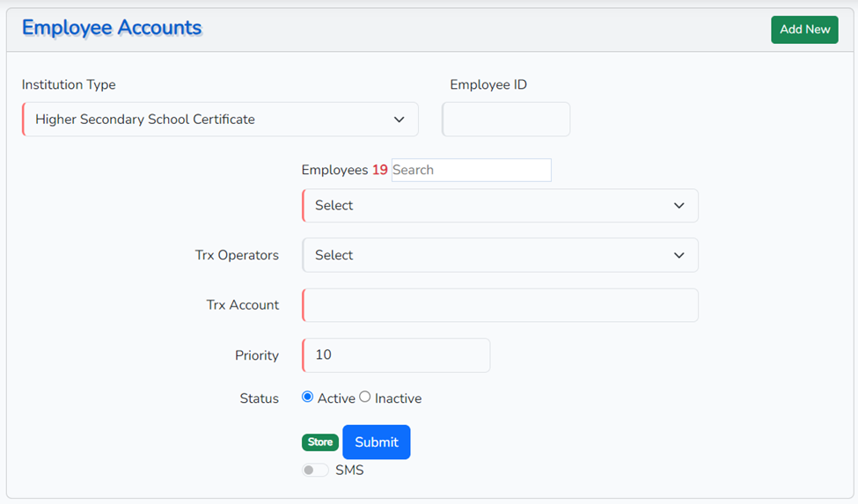The image size is (858, 504).
Task: Open the Trx Operators dropdown
Action: pos(500,255)
